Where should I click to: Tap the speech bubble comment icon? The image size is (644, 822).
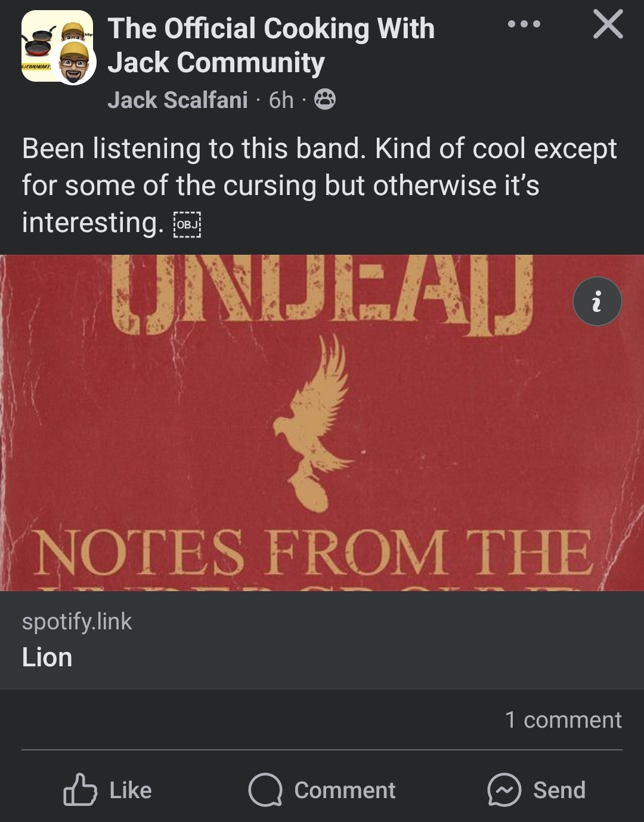(265, 790)
